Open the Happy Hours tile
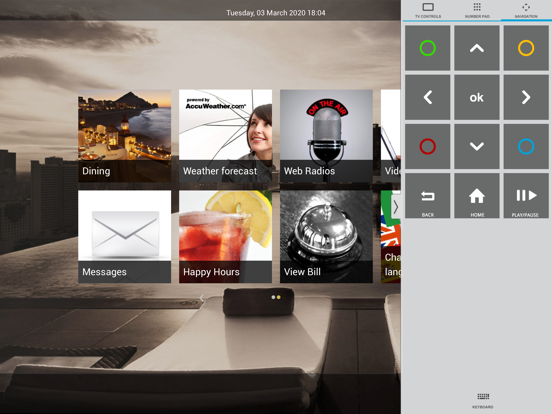 pyautogui.click(x=225, y=237)
